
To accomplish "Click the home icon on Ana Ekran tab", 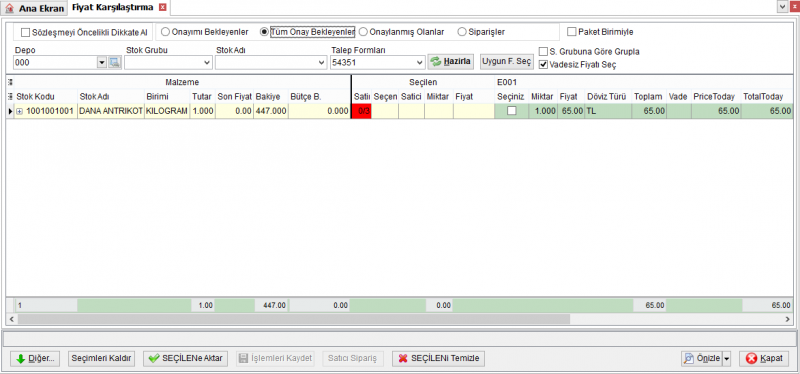I will pos(9,8).
